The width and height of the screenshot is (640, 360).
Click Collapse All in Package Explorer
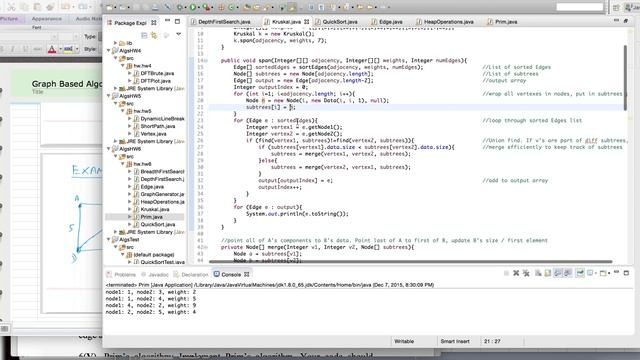pyautogui.click(x=144, y=36)
